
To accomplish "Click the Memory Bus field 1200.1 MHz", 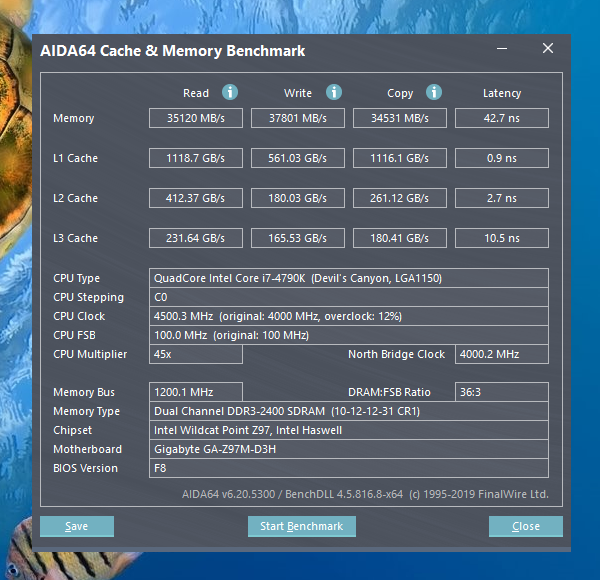I will click(196, 392).
